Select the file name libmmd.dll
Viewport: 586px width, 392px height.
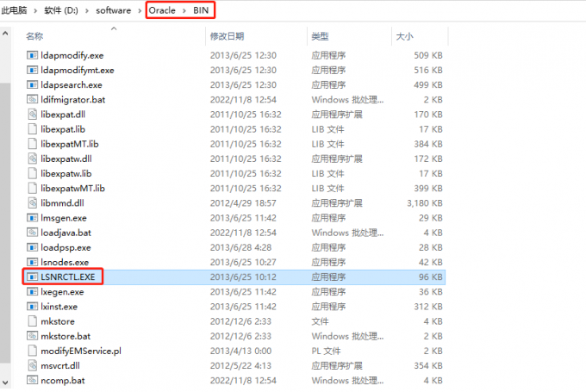click(62, 203)
